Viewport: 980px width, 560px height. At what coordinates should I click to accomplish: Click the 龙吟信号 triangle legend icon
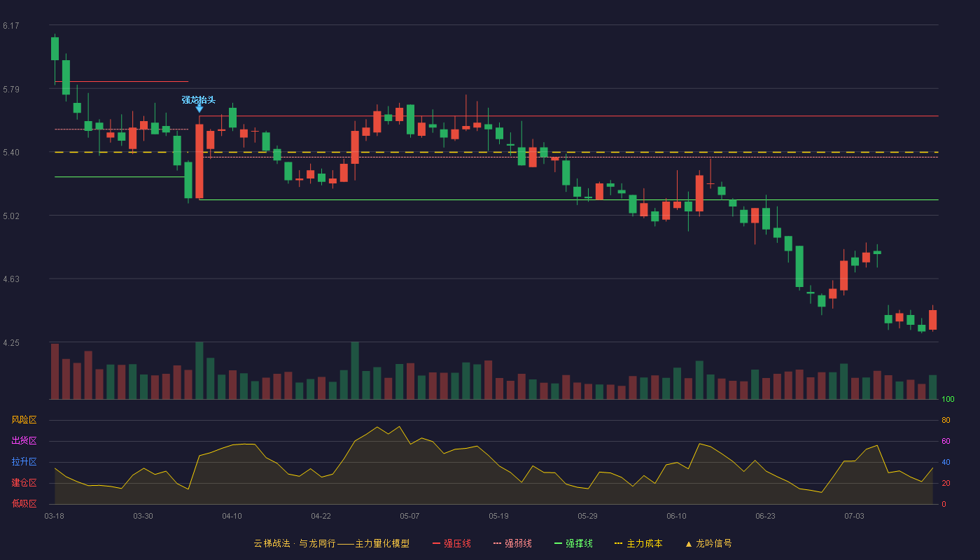[689, 543]
